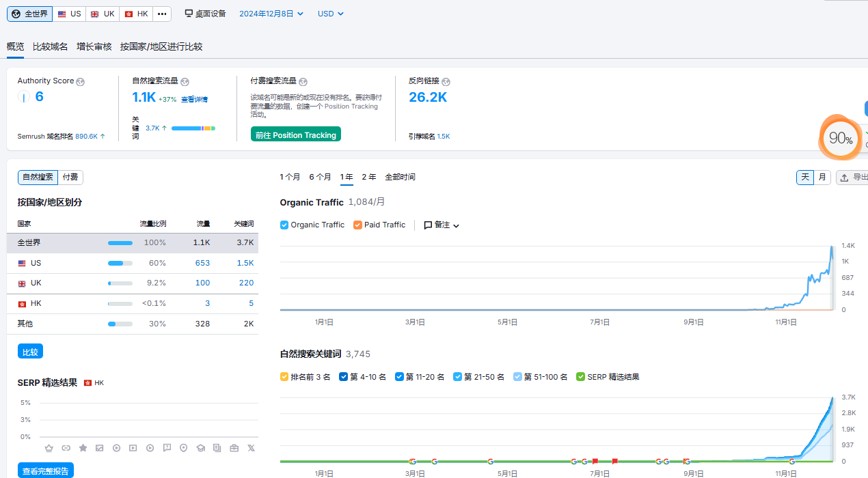Toggle the SERP 精选结果 legend checkbox
The width and height of the screenshot is (868, 478).
coord(581,377)
